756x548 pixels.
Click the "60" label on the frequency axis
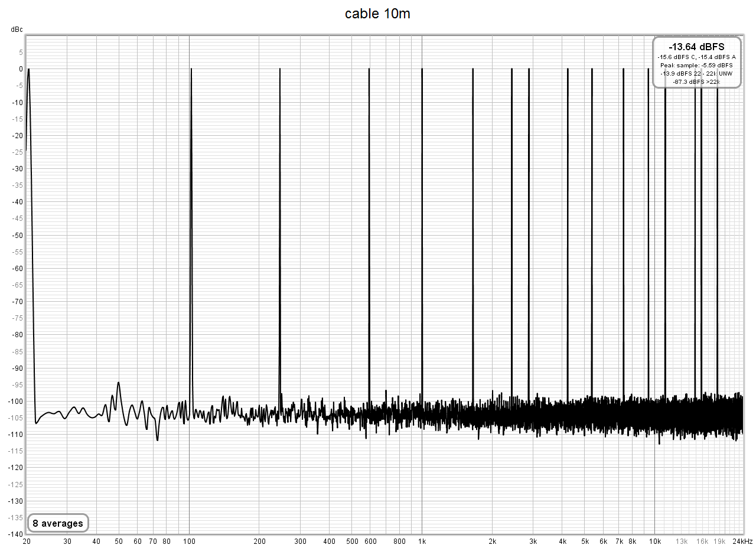pyautogui.click(x=137, y=541)
